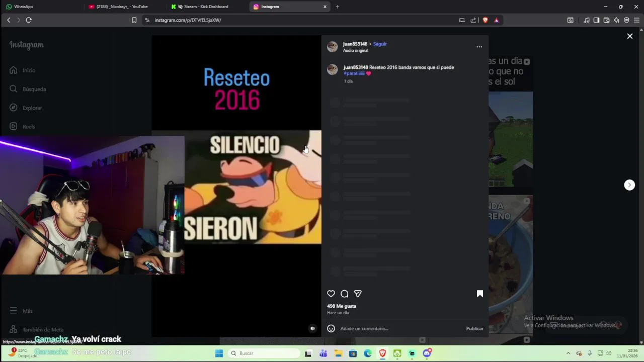The width and height of the screenshot is (644, 362).
Task: Share the post with the paper-plane icon
Action: (358, 294)
